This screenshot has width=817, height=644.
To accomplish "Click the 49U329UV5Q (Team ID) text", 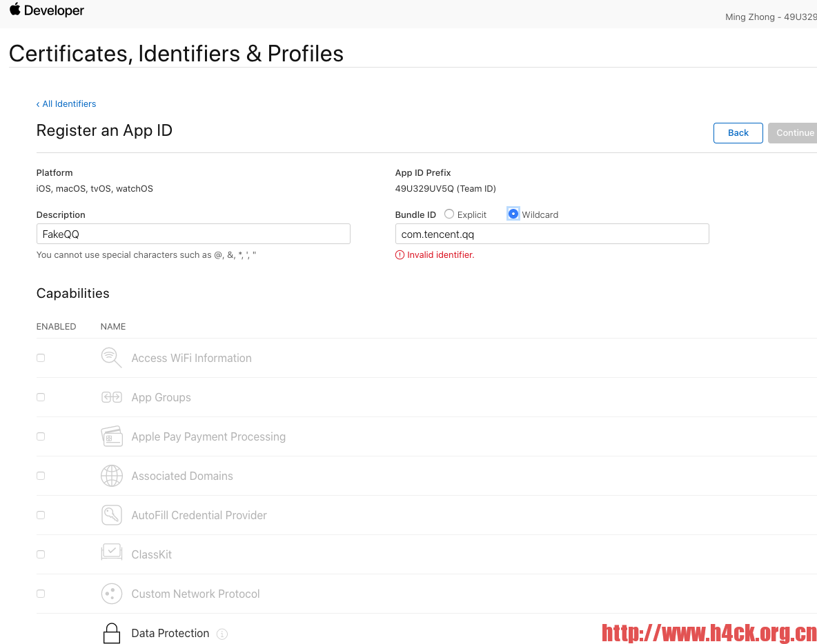I will (x=446, y=188).
